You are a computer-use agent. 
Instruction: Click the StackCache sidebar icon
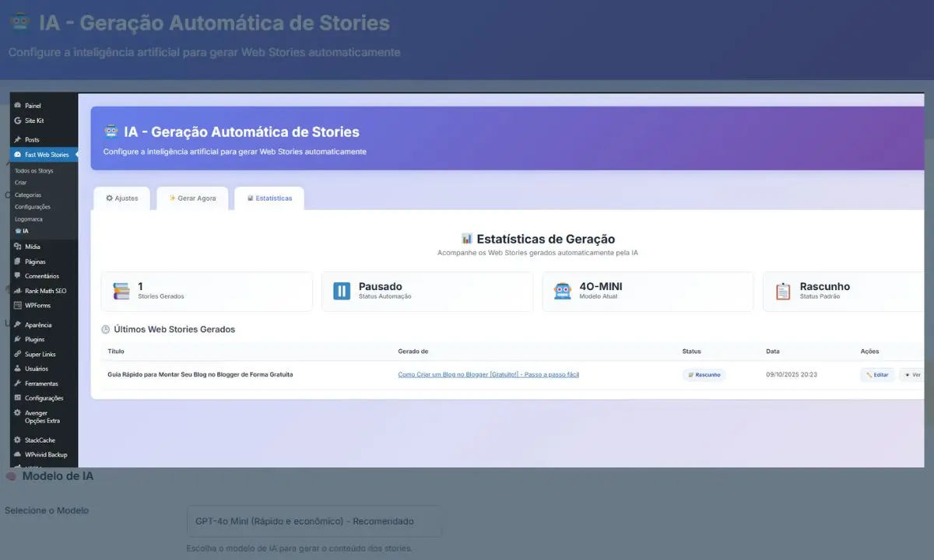[18, 440]
